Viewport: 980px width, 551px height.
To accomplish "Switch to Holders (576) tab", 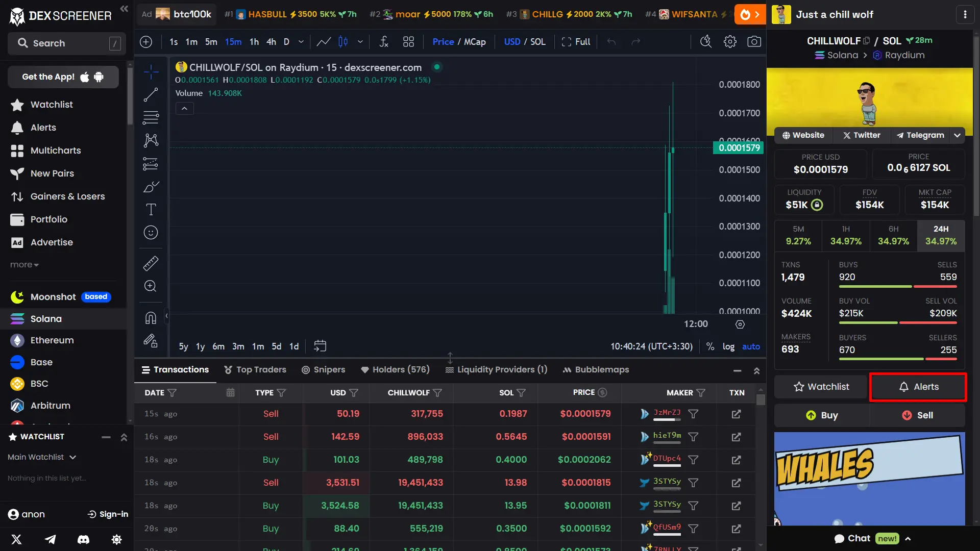I will (395, 370).
